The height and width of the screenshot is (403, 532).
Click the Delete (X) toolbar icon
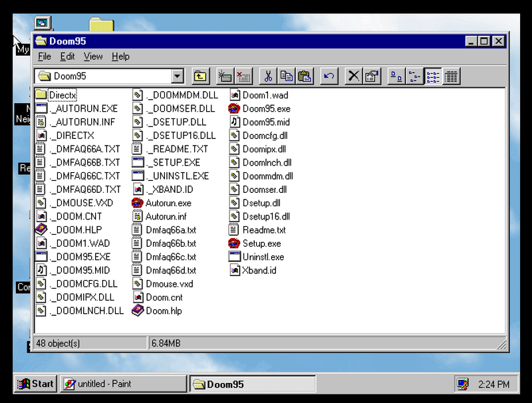pos(353,76)
